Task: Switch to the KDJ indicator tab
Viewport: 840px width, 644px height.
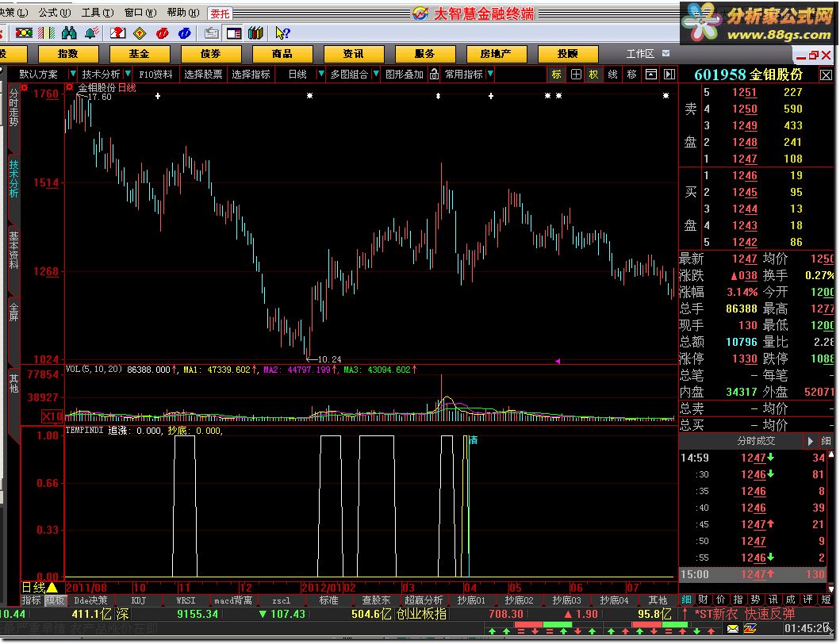Action: [138, 600]
